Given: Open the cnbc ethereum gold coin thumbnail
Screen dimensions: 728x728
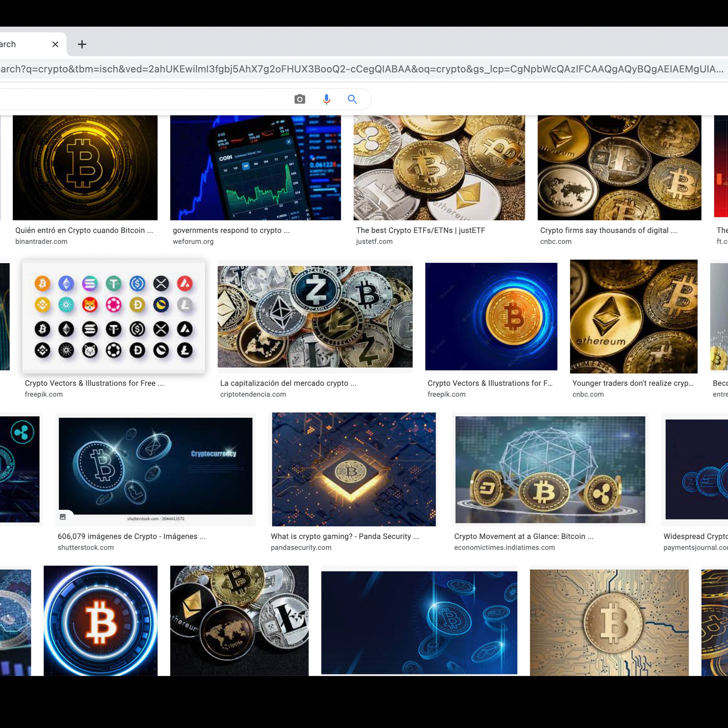Looking at the screenshot, I should click(x=634, y=317).
